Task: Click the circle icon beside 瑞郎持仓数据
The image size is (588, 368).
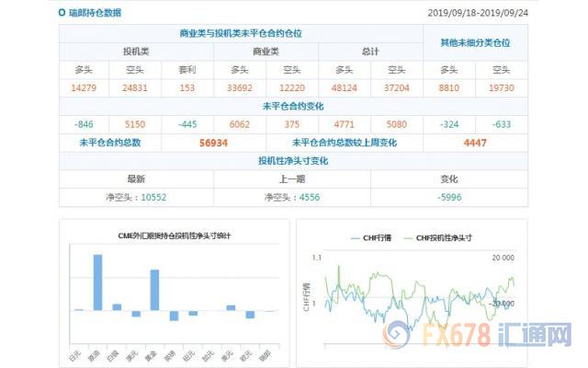Action: pos(62,13)
